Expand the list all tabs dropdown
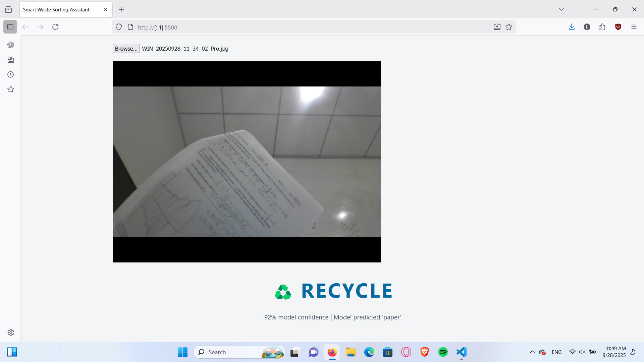Screen dimensions: 644x362 (561, 9)
